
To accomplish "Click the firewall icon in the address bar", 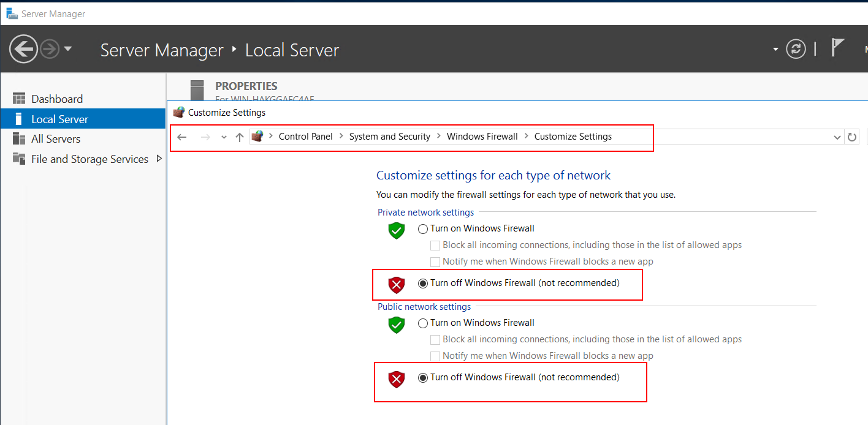I will [257, 137].
